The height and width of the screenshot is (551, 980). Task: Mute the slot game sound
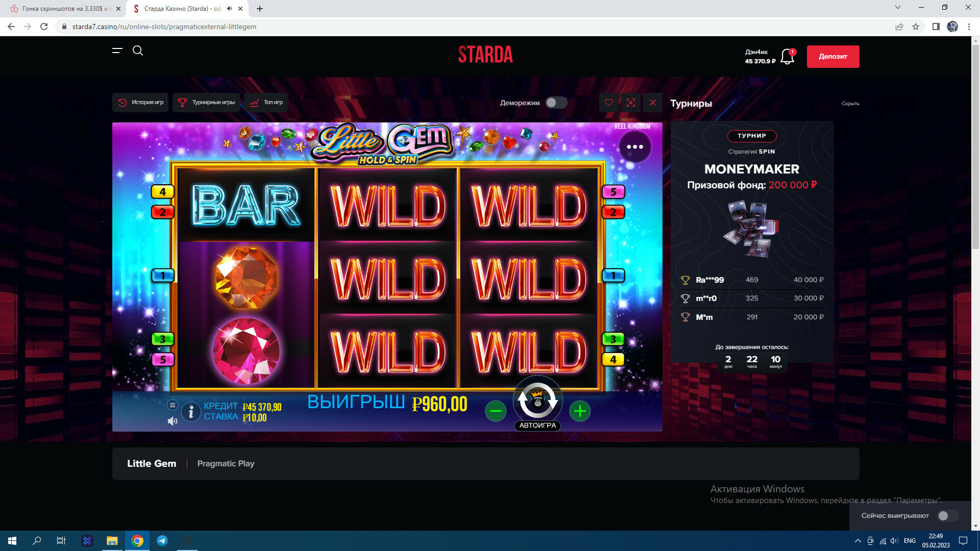point(173,421)
